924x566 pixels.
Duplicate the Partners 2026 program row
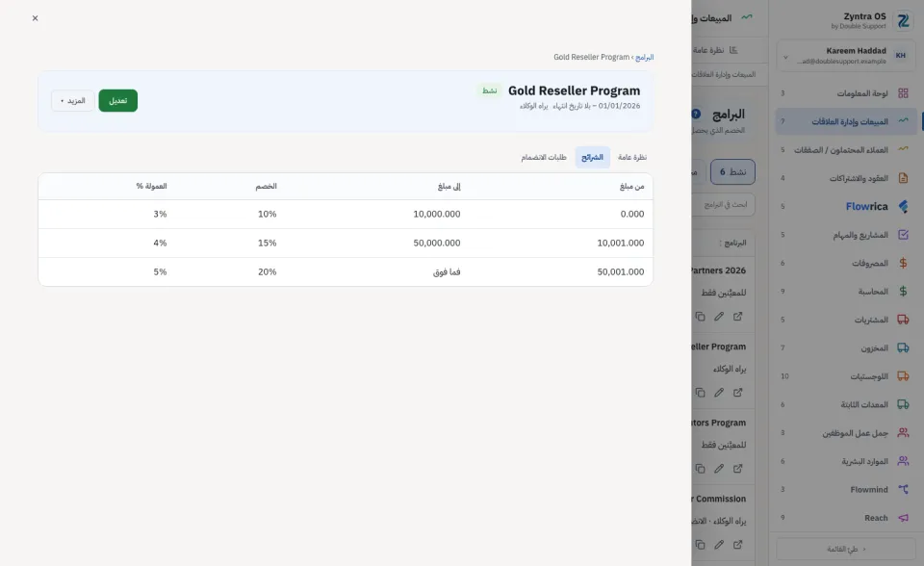pyautogui.click(x=700, y=317)
